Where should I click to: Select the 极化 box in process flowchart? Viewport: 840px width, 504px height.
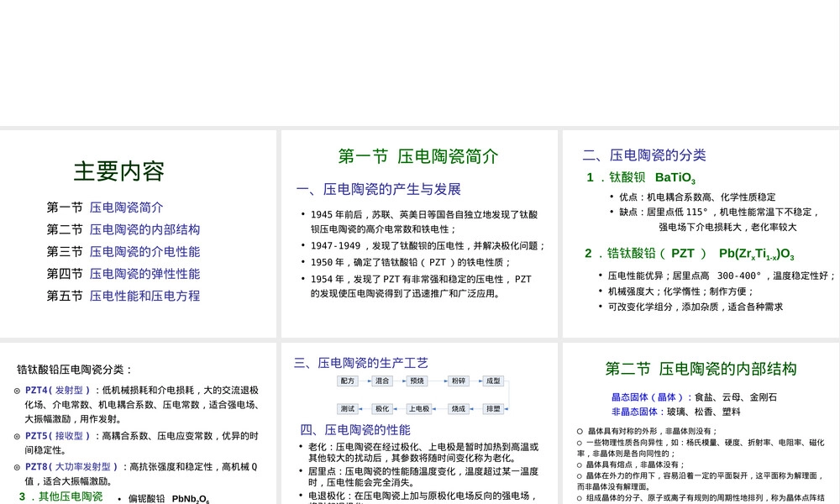382,409
